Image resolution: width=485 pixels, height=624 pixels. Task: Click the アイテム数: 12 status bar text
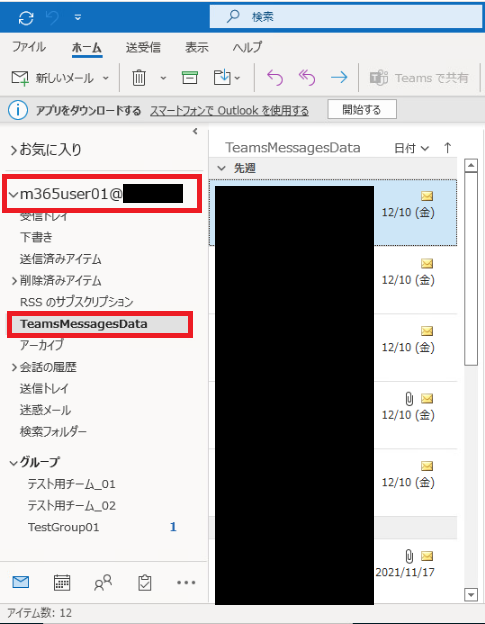40,613
